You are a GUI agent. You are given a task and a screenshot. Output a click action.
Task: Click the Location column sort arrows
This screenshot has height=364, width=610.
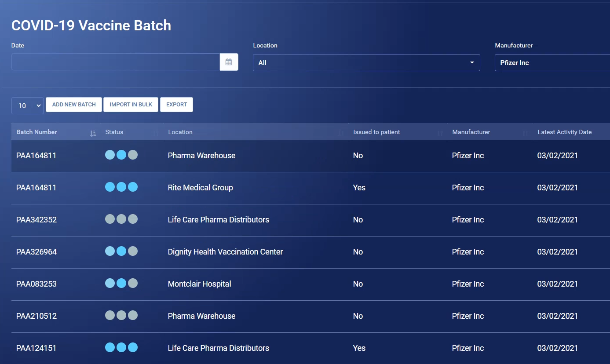click(341, 133)
